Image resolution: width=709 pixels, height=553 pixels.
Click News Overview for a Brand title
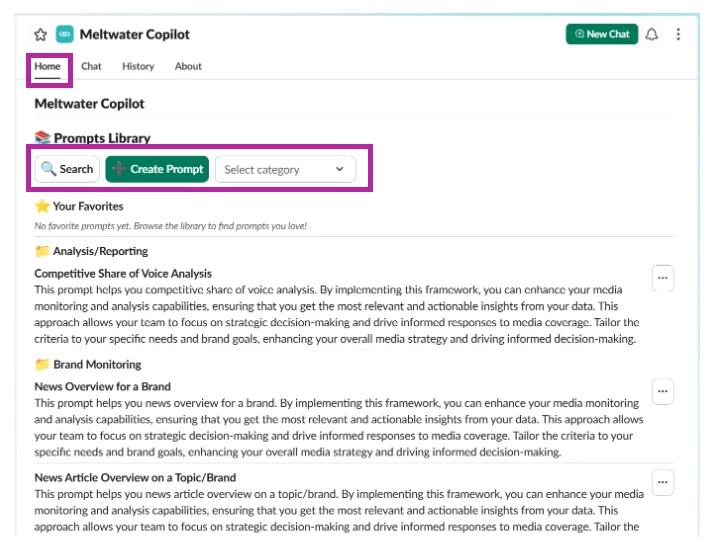(x=103, y=387)
